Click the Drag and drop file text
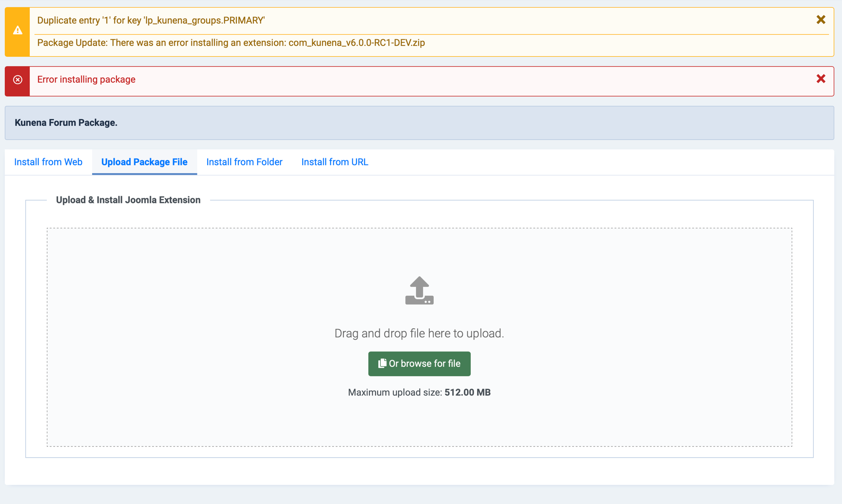The width and height of the screenshot is (842, 504). tap(419, 333)
